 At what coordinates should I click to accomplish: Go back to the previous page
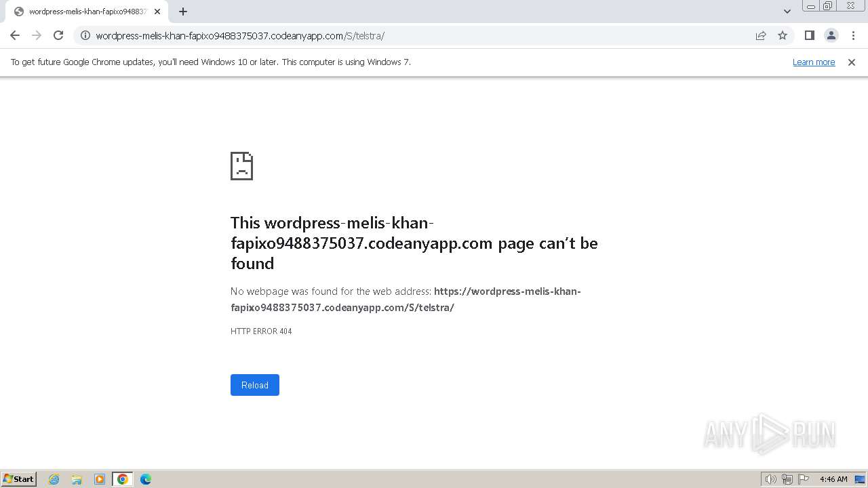[15, 35]
